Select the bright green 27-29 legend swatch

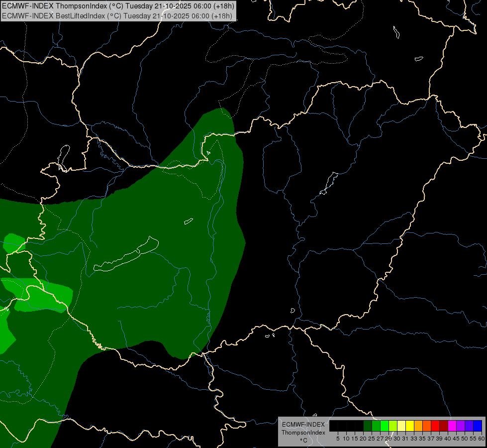coord(384,426)
